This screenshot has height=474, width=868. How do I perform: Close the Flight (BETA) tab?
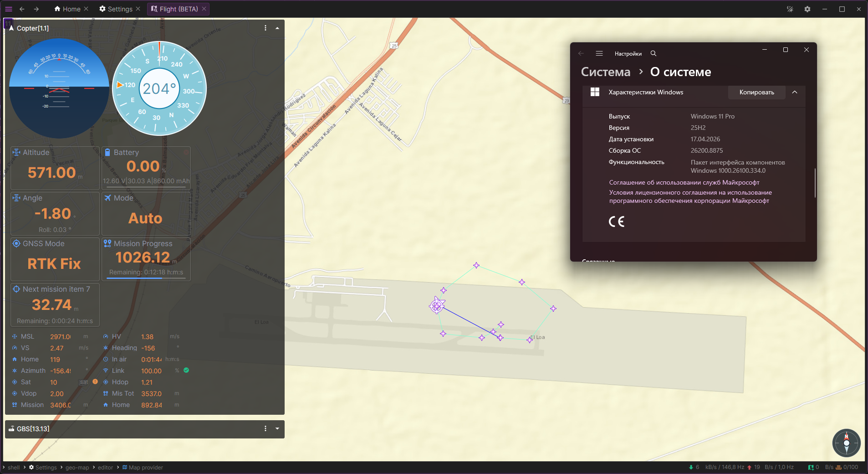(204, 9)
